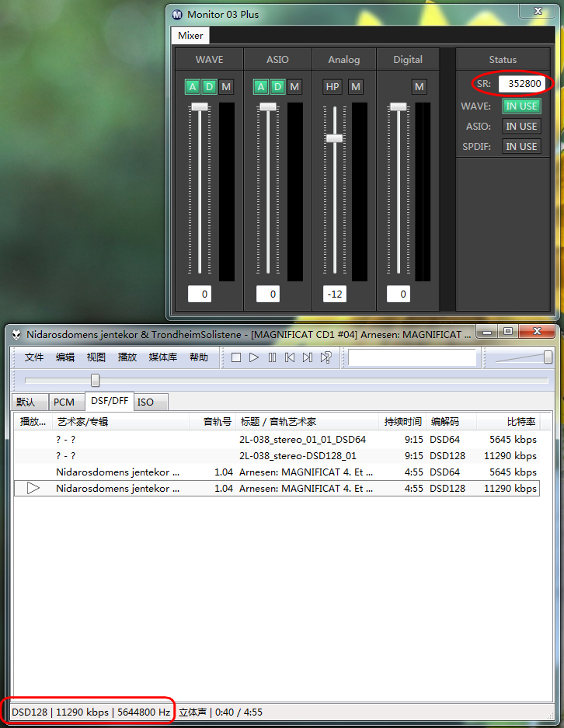Click the Play button in foobar toolbar
Image resolution: width=564 pixels, height=728 pixels.
tap(254, 357)
